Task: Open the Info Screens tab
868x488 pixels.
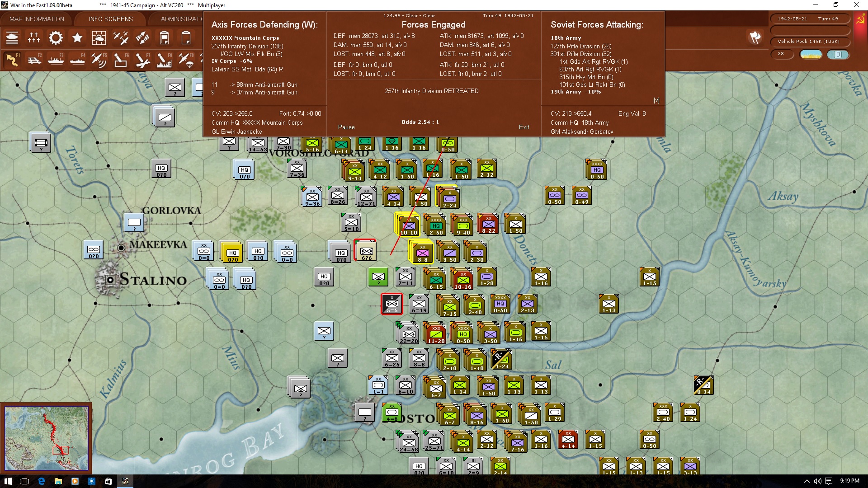Action: click(x=111, y=19)
